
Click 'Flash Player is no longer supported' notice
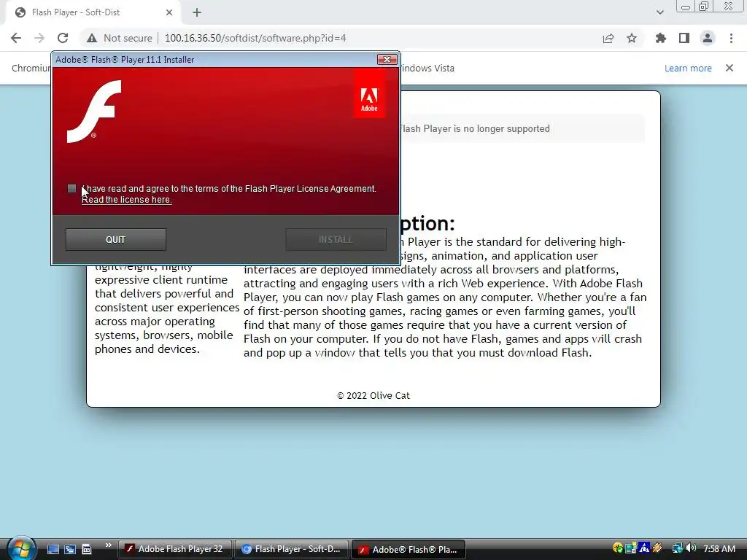tap(474, 128)
